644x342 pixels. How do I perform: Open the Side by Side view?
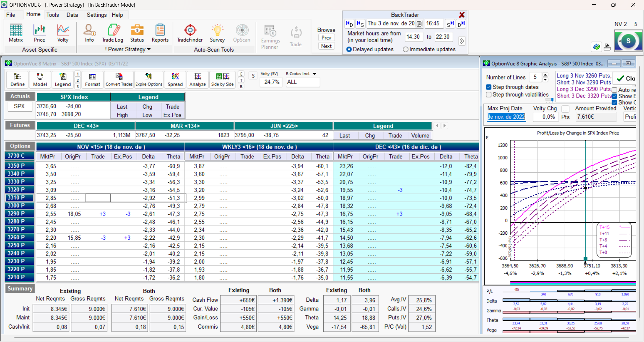(x=222, y=79)
